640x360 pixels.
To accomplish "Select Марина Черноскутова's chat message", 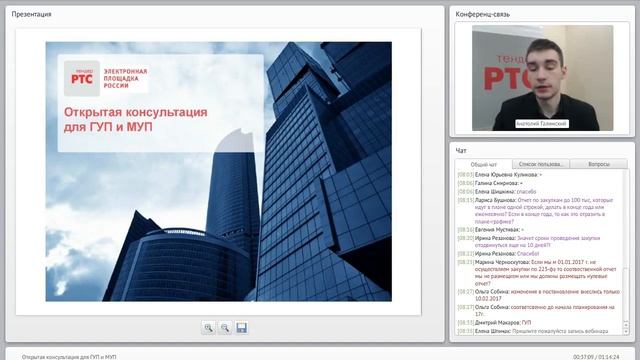I will 539,272.
